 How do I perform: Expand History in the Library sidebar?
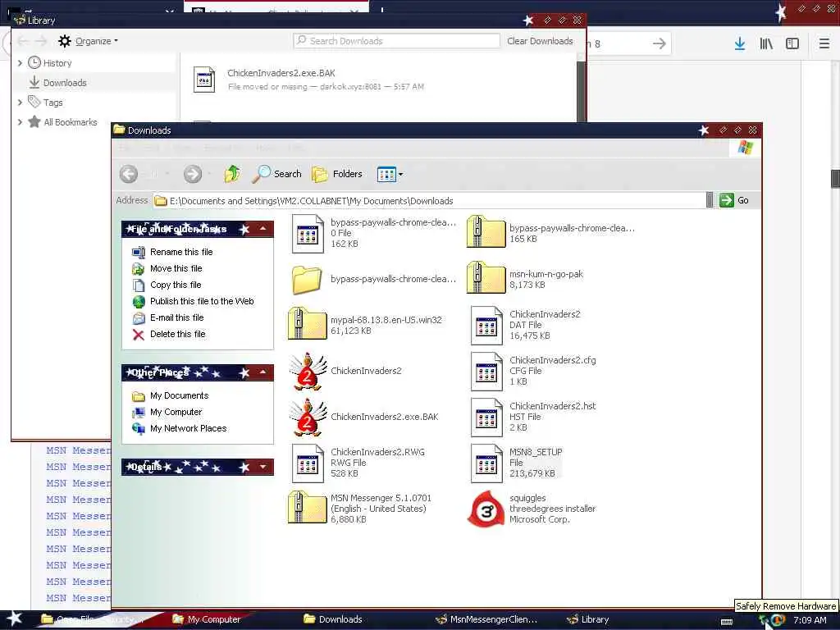pos(20,63)
